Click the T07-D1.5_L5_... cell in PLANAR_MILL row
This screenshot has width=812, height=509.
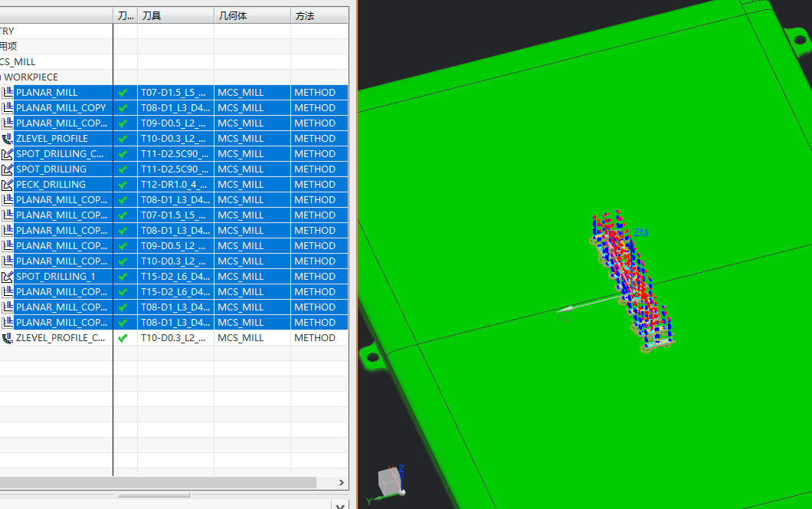(x=175, y=93)
